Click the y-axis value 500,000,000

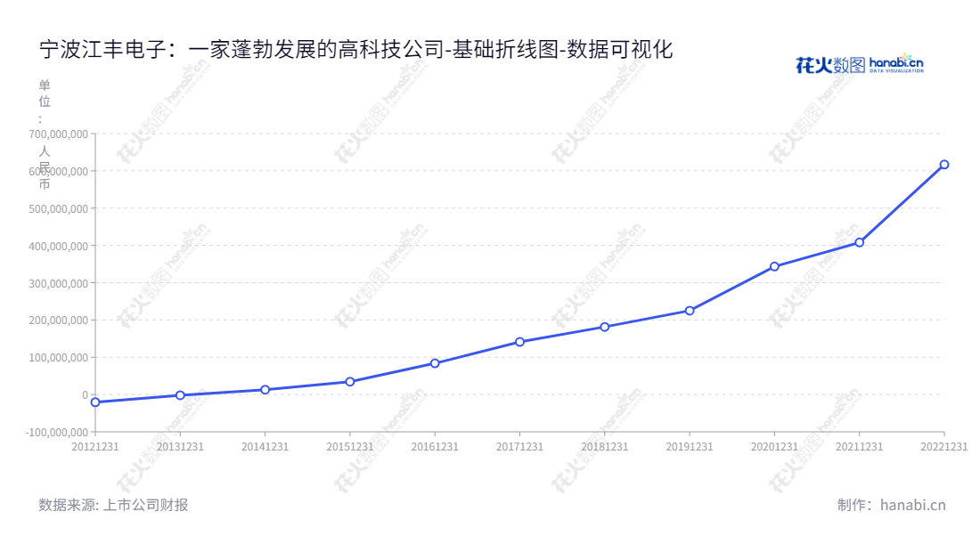click(x=58, y=208)
